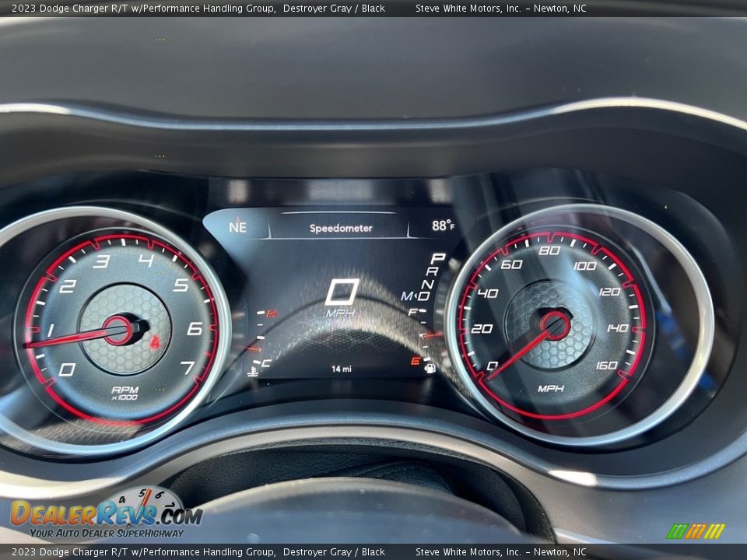Click the speedometer 20 numeral
The width and height of the screenshot is (747, 560).
click(x=482, y=328)
